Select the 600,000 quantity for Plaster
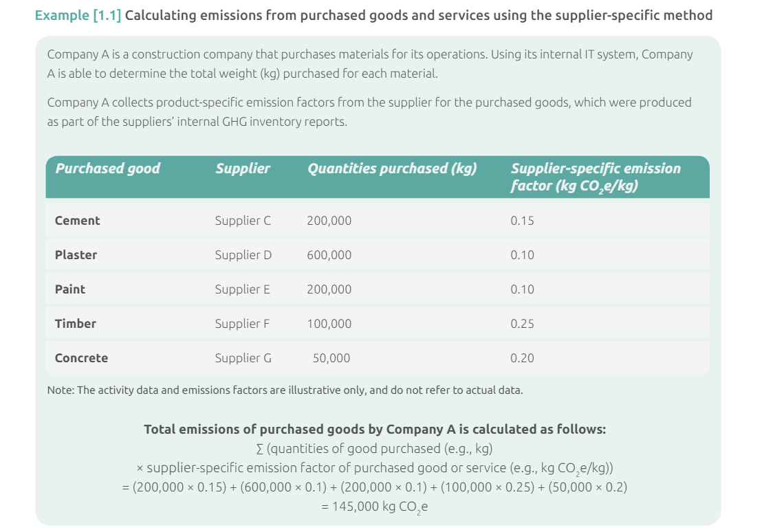 pos(329,255)
